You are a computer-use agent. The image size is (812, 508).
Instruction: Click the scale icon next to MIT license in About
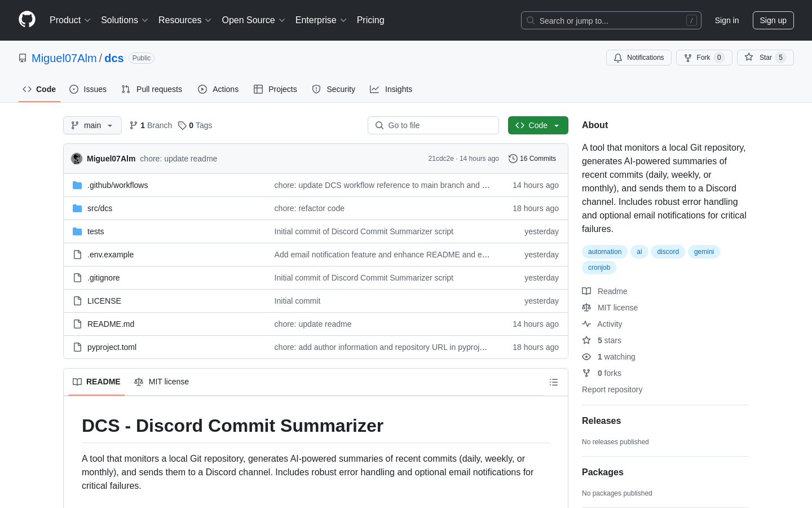[x=586, y=308]
